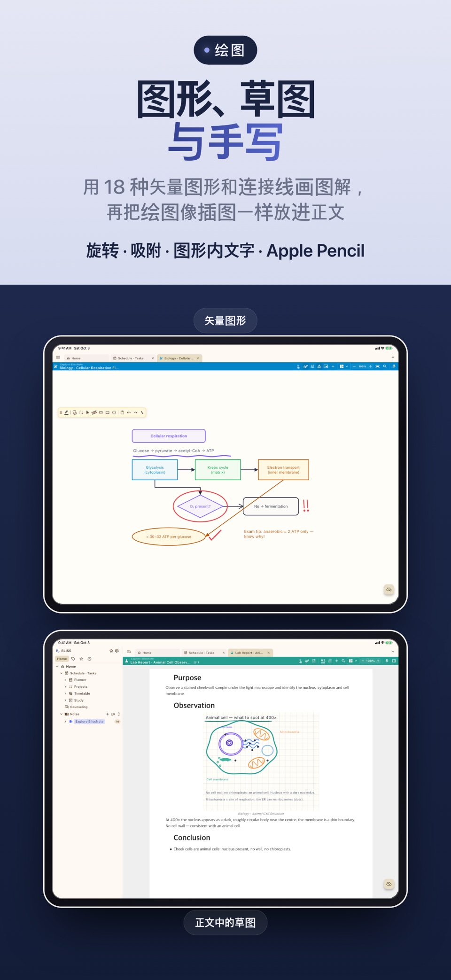
Task: Select the Home view button in sidebar
Action: click(62, 659)
